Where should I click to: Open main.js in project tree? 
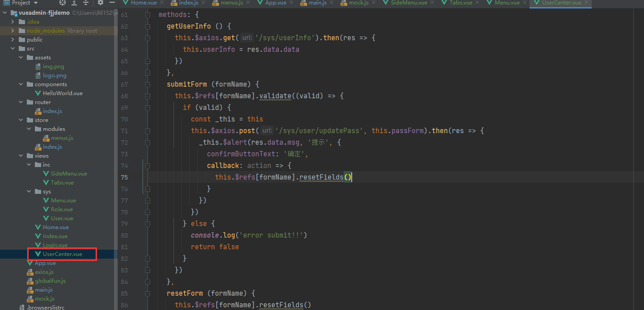pyautogui.click(x=44, y=290)
